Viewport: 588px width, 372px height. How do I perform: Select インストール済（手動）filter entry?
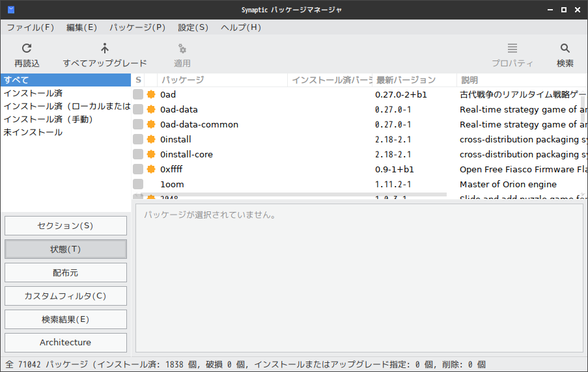66,120
